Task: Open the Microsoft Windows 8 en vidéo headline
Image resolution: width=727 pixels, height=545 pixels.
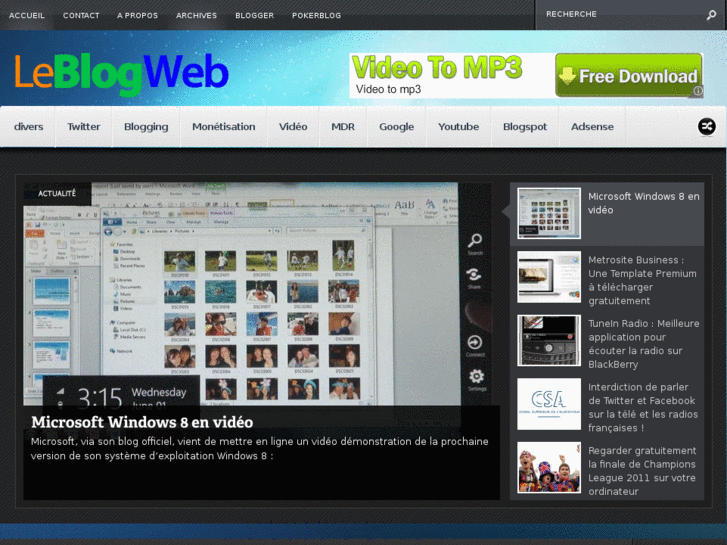Action: pyautogui.click(x=142, y=422)
